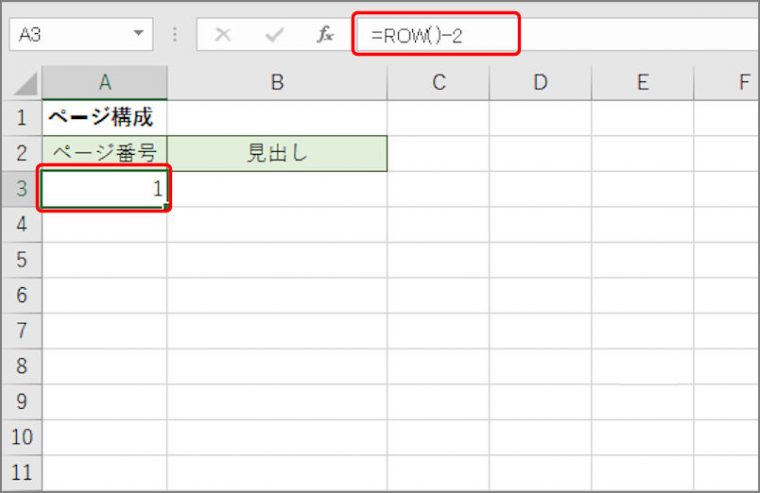The height and width of the screenshot is (493, 760).
Task: Click the Select All corner triangle
Action: (24, 83)
